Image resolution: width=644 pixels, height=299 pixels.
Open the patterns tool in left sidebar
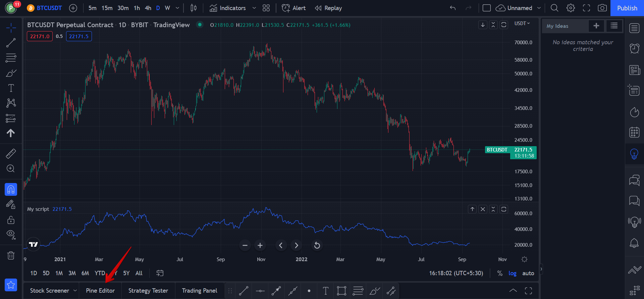point(11,103)
